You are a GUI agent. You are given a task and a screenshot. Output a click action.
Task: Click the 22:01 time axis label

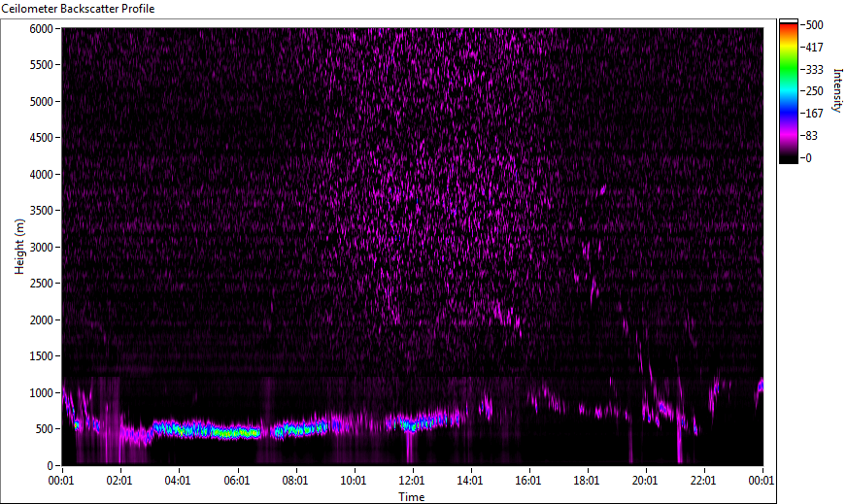703,481
